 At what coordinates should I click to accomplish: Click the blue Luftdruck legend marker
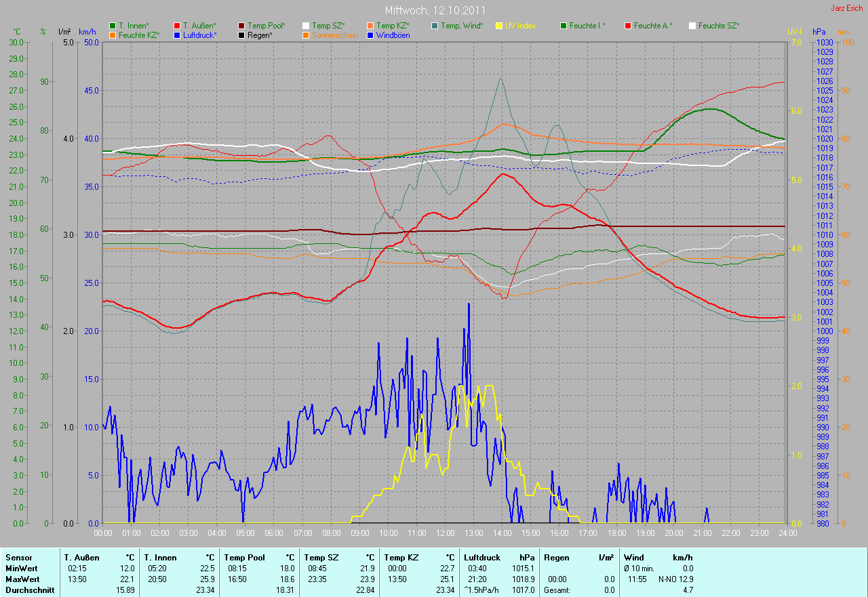177,35
